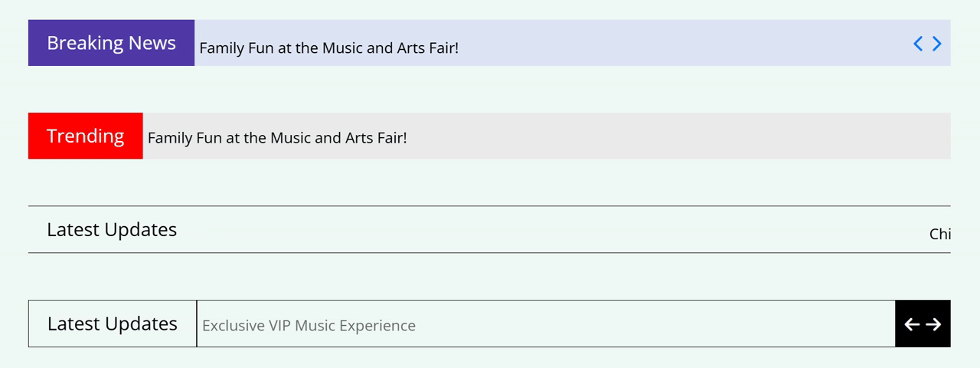Image resolution: width=980 pixels, height=368 pixels.
Task: Open the Trending headline about Family Fun
Action: click(276, 138)
